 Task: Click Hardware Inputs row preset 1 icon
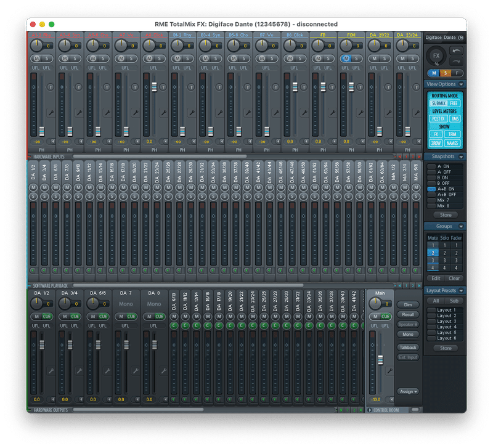406,157
